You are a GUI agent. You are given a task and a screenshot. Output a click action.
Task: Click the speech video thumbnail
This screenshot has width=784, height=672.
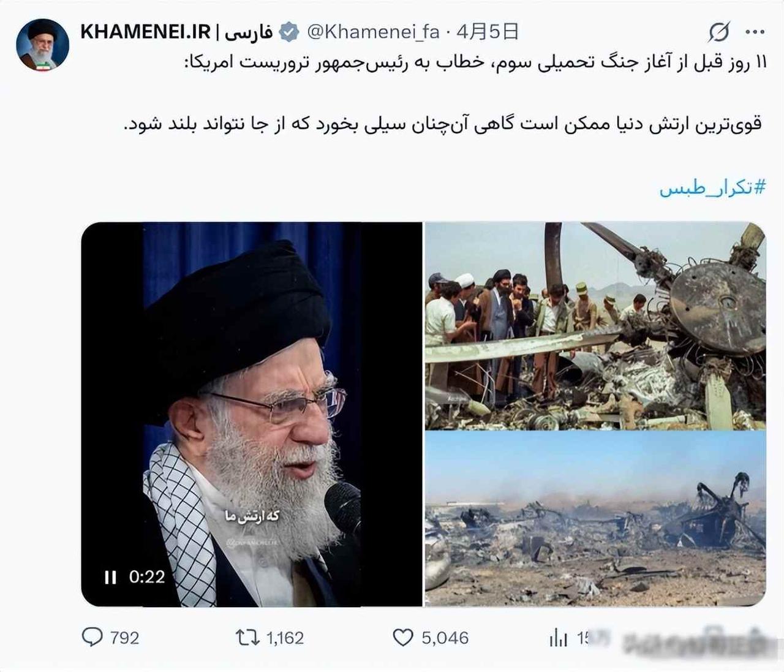click(252, 414)
